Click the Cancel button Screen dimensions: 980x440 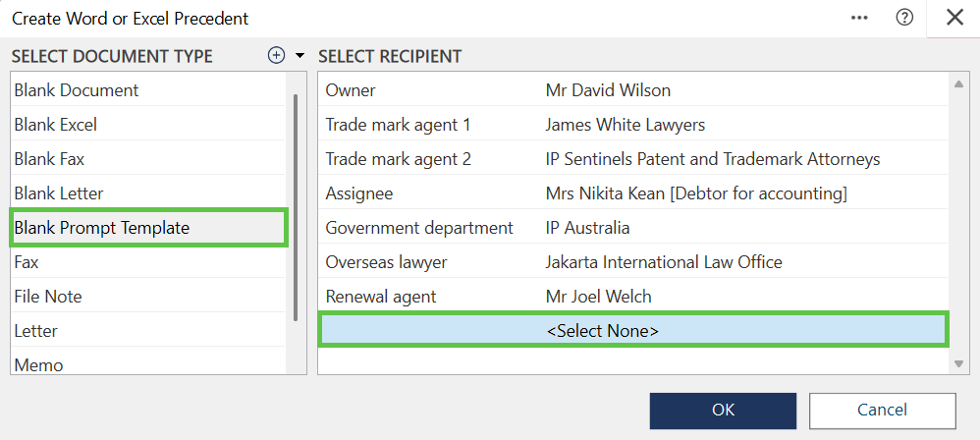[x=882, y=410]
